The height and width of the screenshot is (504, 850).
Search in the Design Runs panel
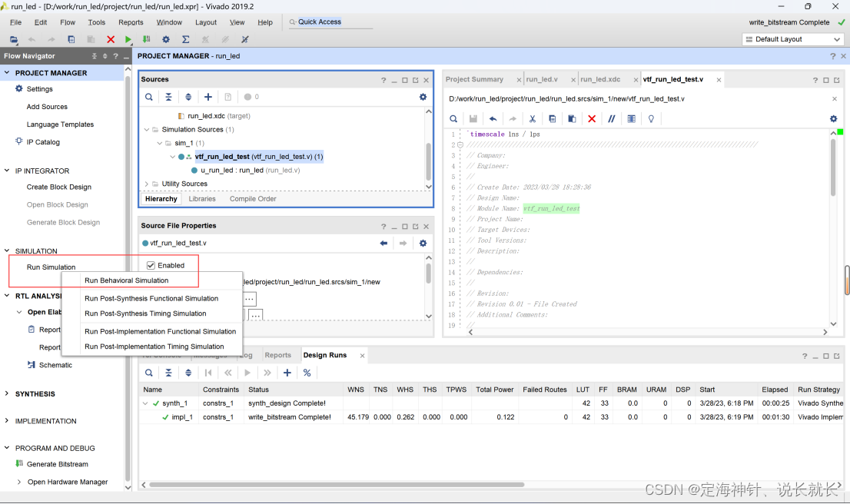coord(148,373)
